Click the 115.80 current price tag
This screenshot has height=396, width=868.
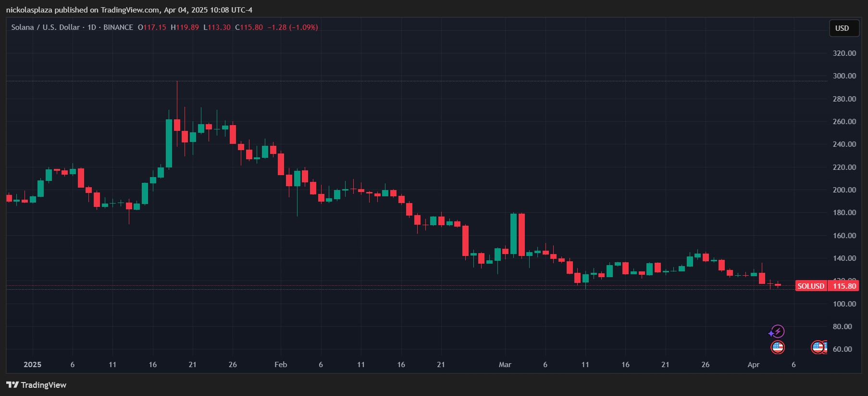844,286
